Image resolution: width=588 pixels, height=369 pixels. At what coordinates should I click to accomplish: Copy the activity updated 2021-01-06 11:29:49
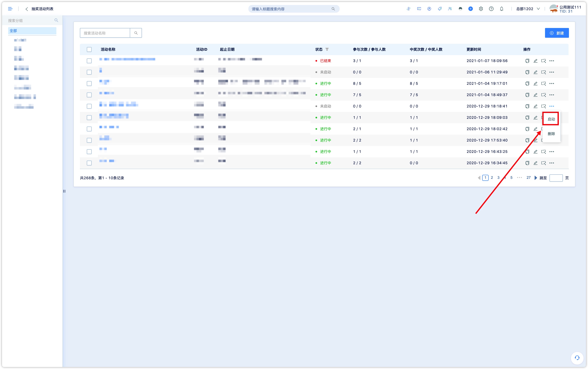tap(527, 72)
